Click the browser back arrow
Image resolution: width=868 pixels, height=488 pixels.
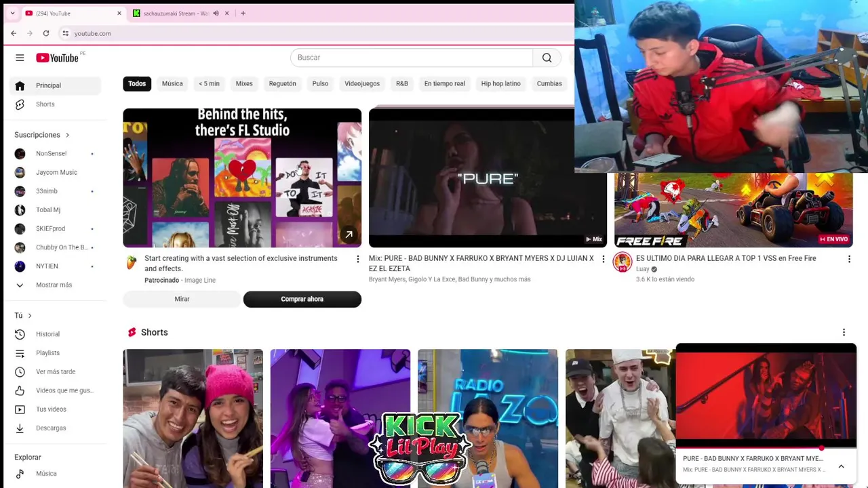(14, 33)
